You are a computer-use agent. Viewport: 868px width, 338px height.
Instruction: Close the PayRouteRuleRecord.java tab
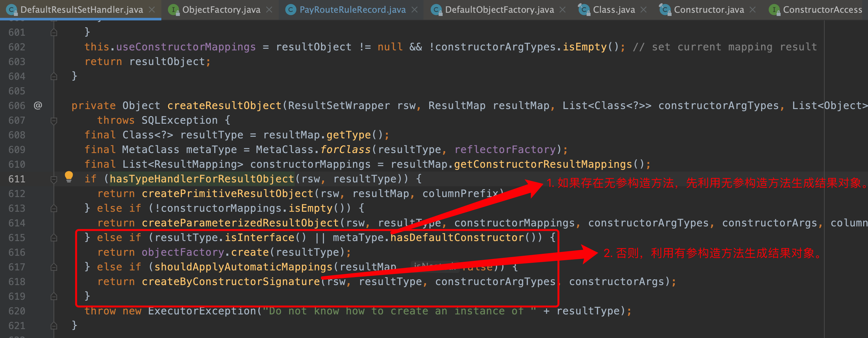(x=415, y=10)
